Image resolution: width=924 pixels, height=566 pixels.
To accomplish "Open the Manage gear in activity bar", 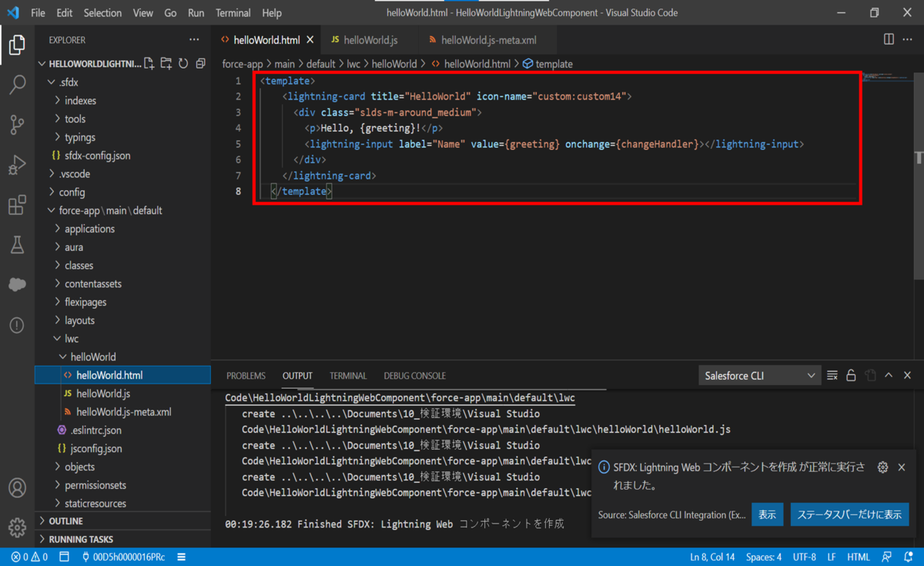I will [17, 527].
